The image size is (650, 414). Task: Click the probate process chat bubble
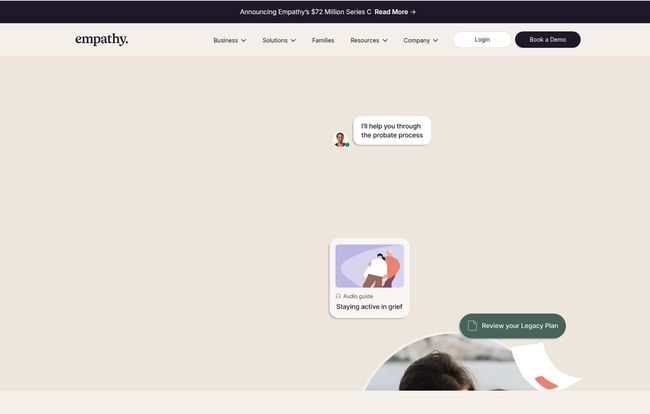tap(392, 131)
